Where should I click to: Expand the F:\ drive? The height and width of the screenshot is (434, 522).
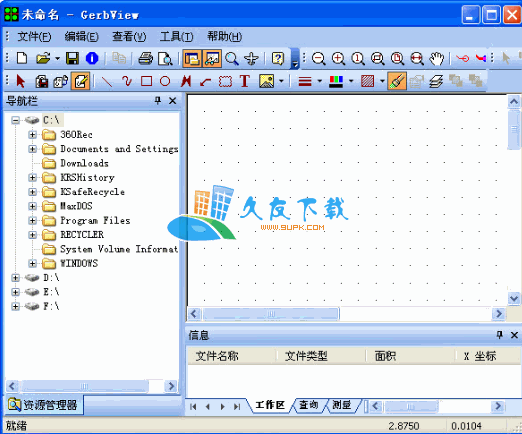pyautogui.click(x=15, y=306)
